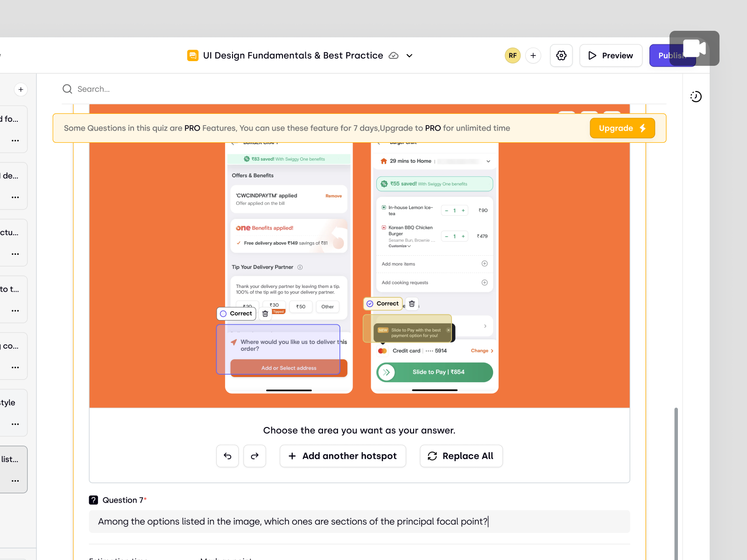
Task: Click the Upgrade button
Action: (x=622, y=128)
